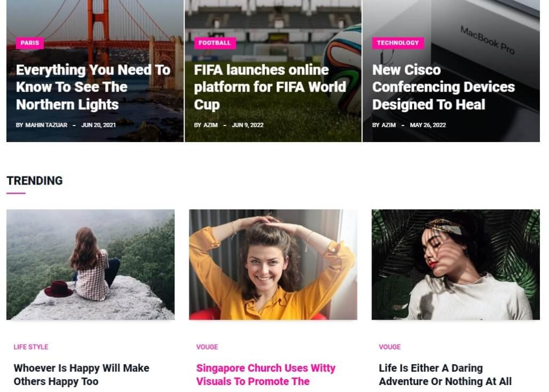Read FIFA launches online platform article
This screenshot has width=549, height=392.
(270, 87)
